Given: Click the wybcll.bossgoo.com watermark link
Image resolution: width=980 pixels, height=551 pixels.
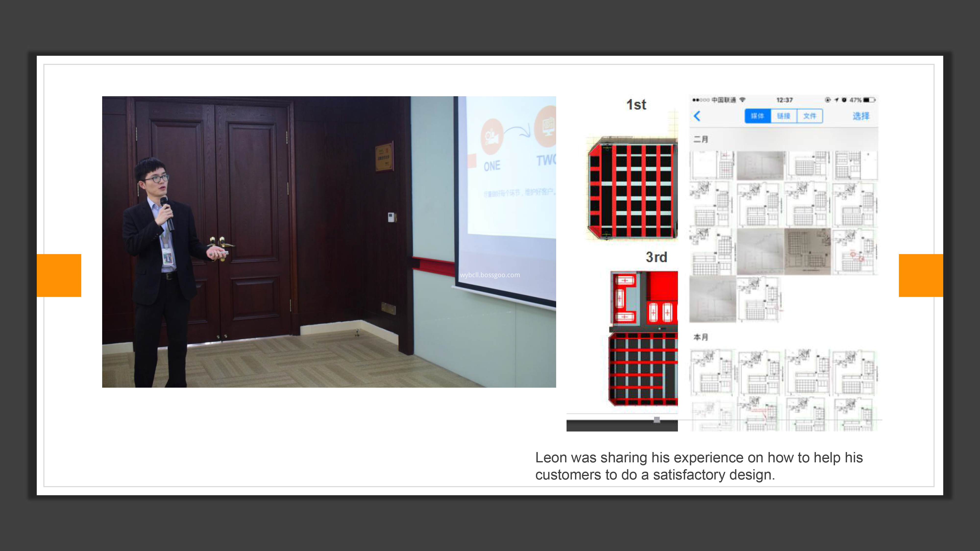Looking at the screenshot, I should (x=490, y=275).
